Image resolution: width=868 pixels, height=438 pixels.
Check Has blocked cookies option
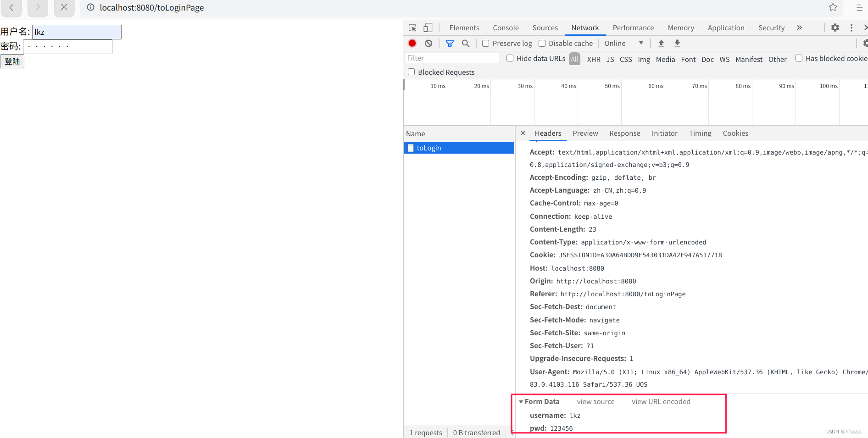799,58
